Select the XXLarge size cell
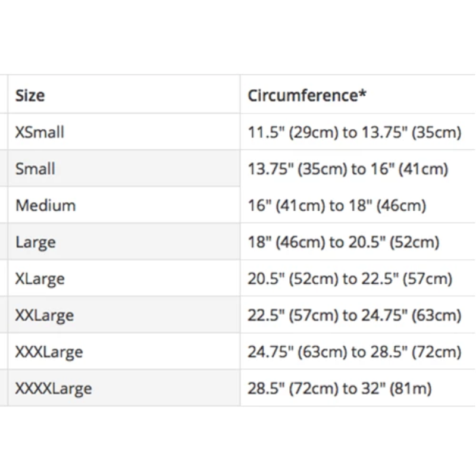 point(45,315)
